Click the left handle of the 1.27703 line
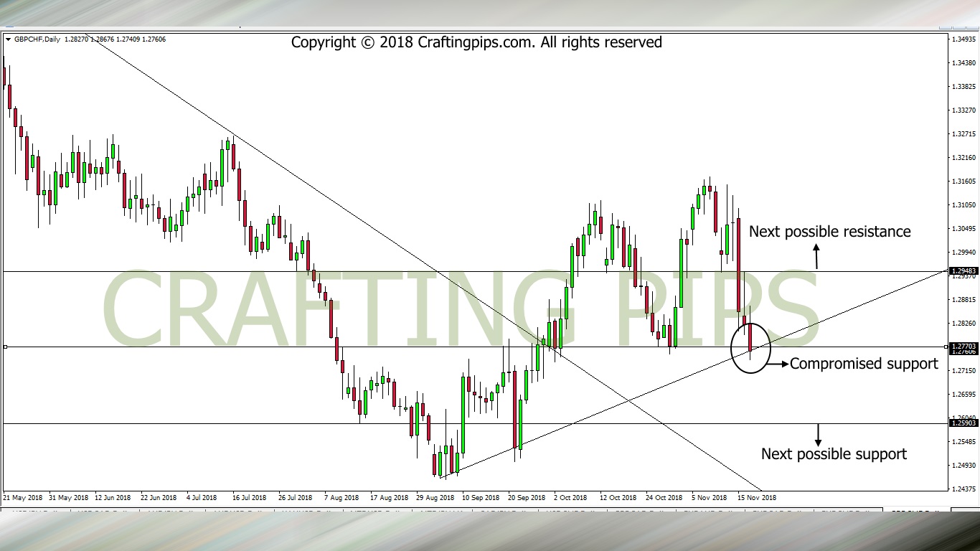Screen dimensions: 980x551 (5, 347)
